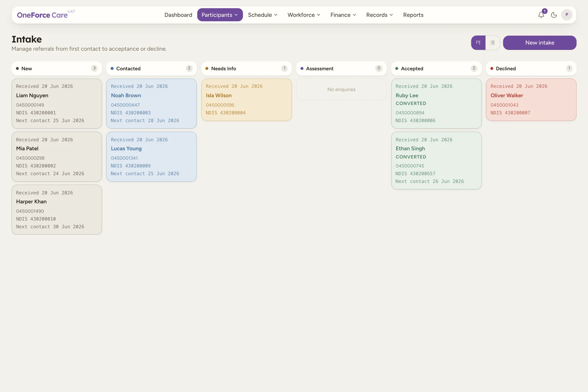Click the Contacted column header
588x392 pixels.
point(151,68)
